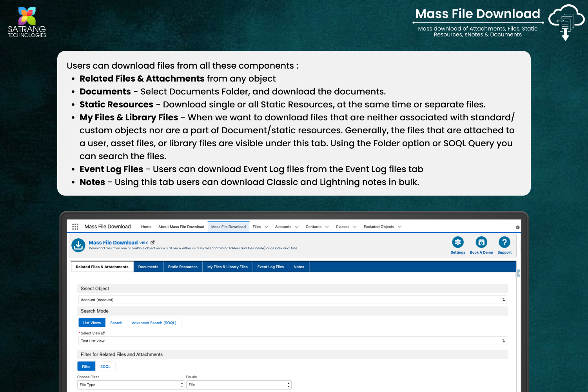Switch search mode to Advanced Search (SOQL)
Screen dimensions: 588x392
click(154, 323)
